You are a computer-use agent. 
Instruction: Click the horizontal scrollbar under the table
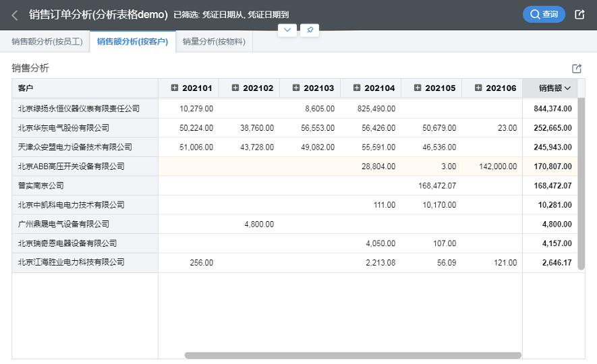[353, 355]
